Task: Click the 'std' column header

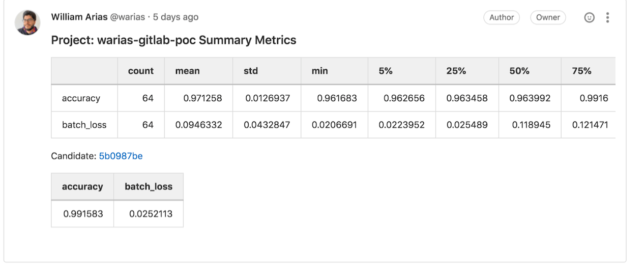Action: coord(251,71)
